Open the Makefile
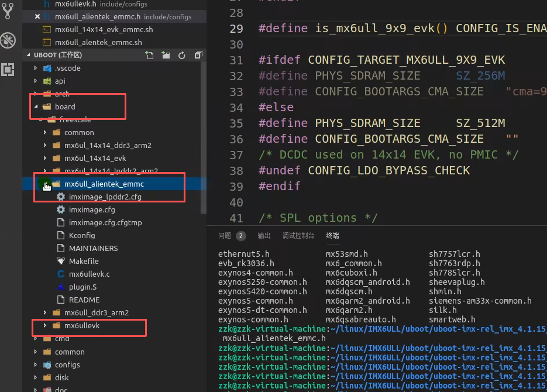This screenshot has width=547, height=392. 84,261
